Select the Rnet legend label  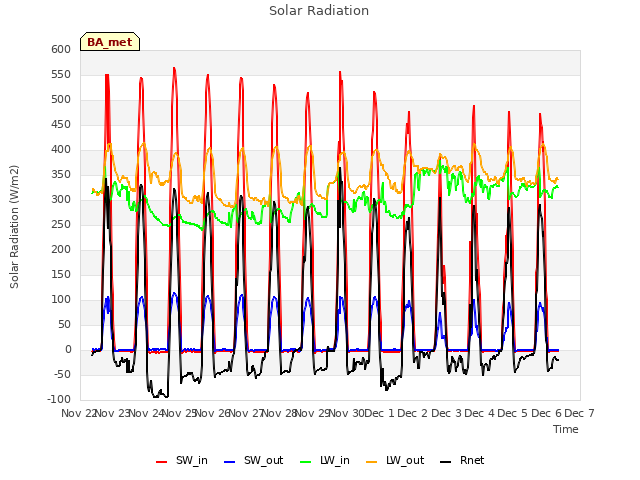[x=472, y=460]
